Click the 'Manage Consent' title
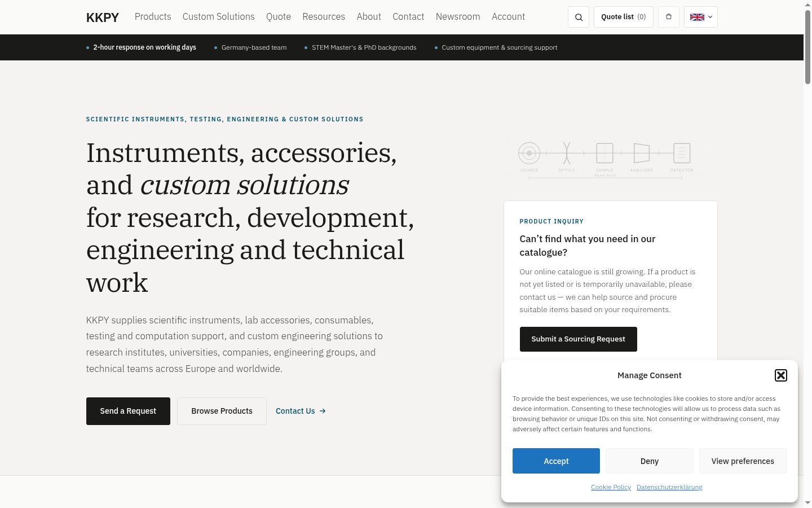 tap(650, 375)
